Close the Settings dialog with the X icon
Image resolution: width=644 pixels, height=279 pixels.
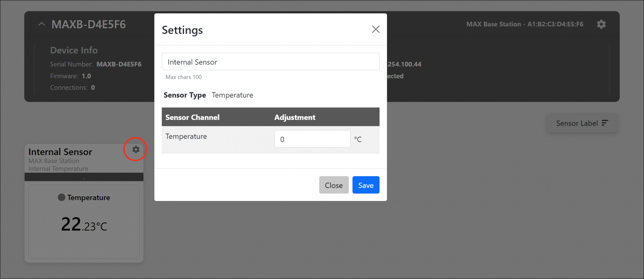(x=375, y=29)
